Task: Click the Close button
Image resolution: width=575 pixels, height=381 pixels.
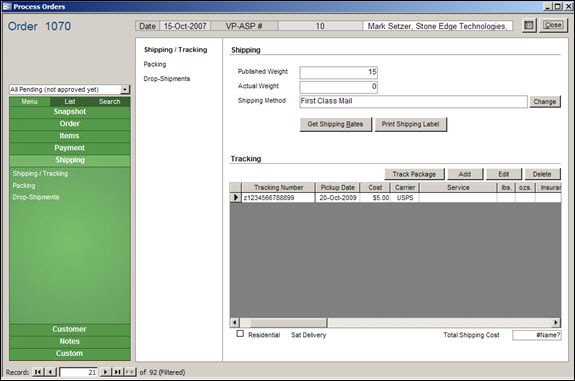Action: [553, 25]
